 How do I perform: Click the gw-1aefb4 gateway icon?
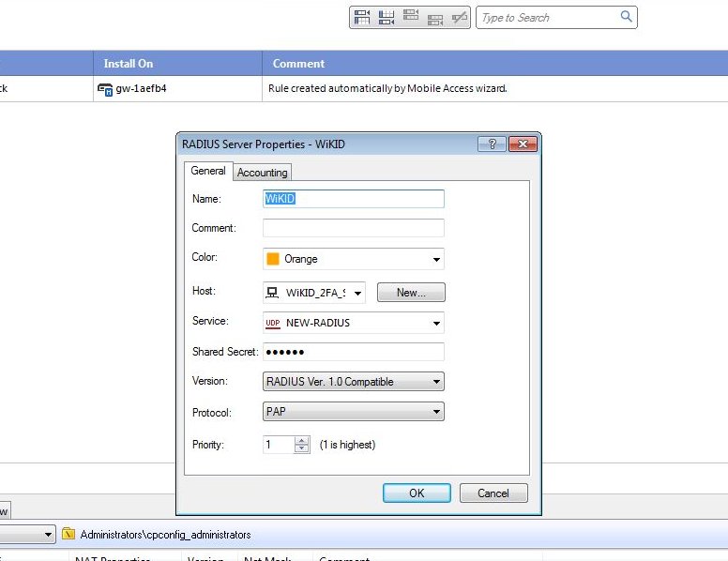[x=104, y=89]
